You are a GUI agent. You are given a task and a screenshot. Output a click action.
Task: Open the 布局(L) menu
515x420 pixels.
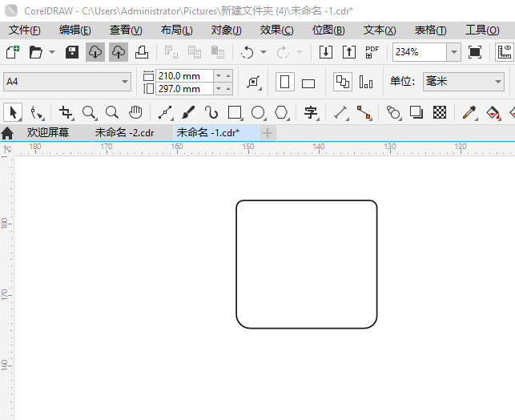point(177,30)
